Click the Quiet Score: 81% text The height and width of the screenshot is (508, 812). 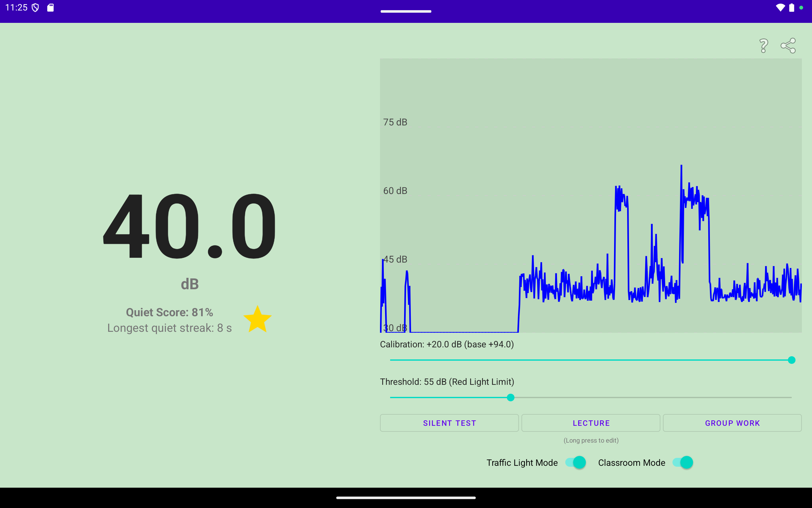tap(169, 312)
